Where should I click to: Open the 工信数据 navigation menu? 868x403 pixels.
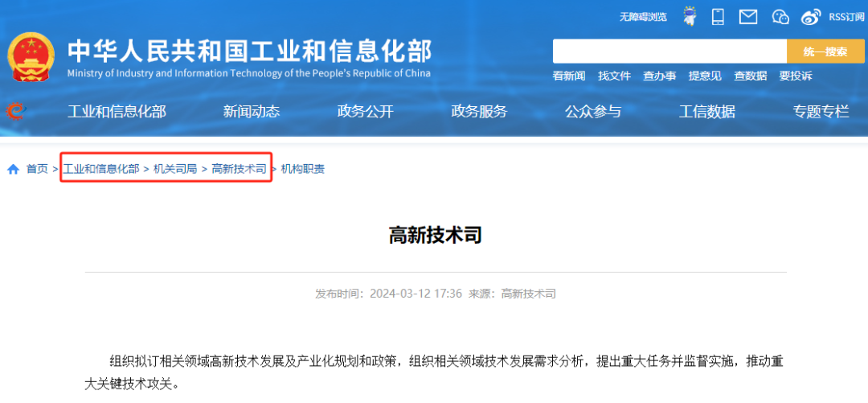707,112
